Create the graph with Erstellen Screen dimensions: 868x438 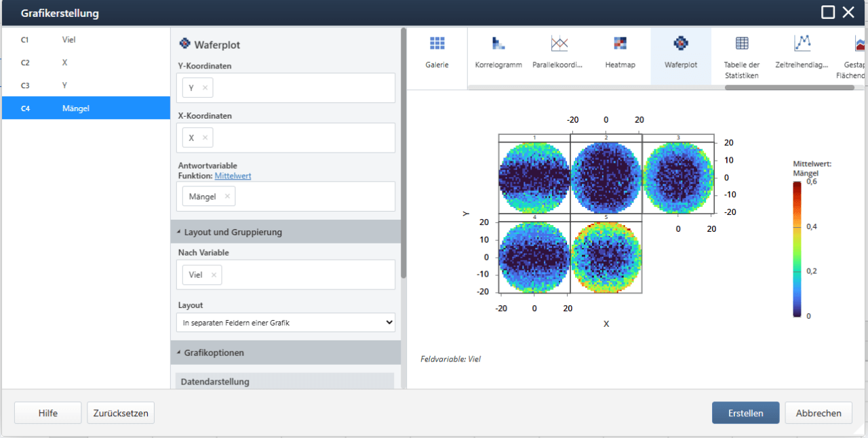tap(745, 412)
